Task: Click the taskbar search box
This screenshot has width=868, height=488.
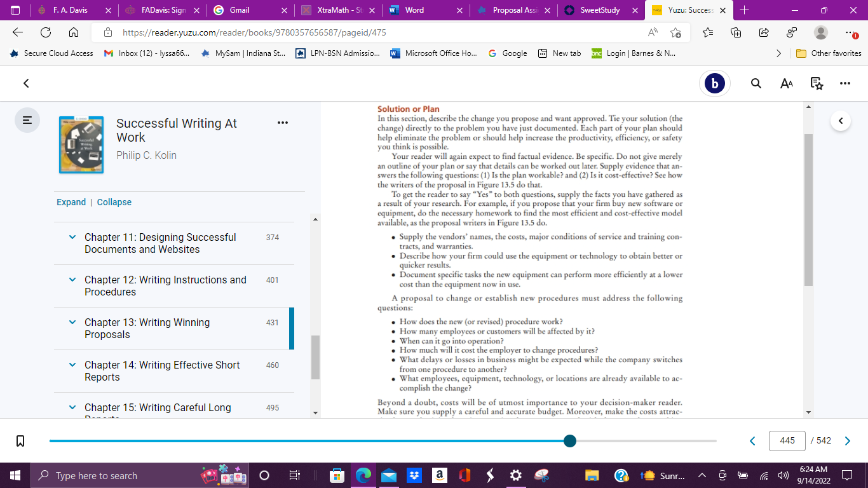Action: click(x=140, y=475)
